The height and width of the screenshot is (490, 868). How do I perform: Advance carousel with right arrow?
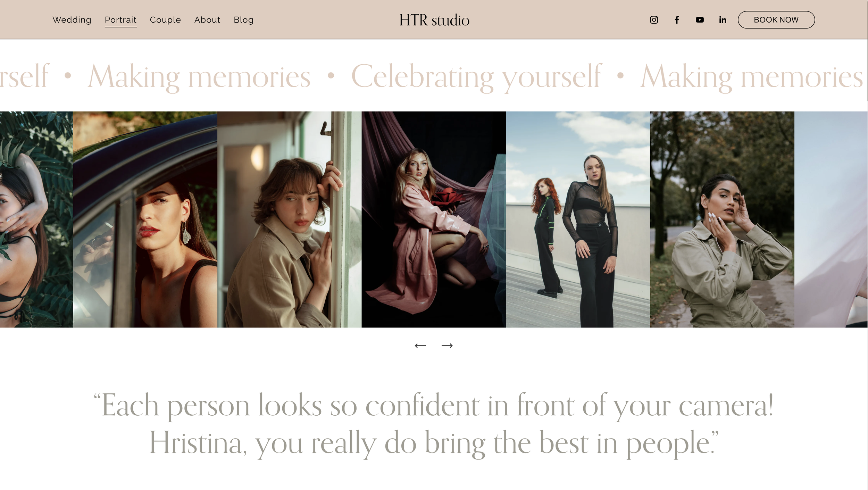tap(447, 346)
